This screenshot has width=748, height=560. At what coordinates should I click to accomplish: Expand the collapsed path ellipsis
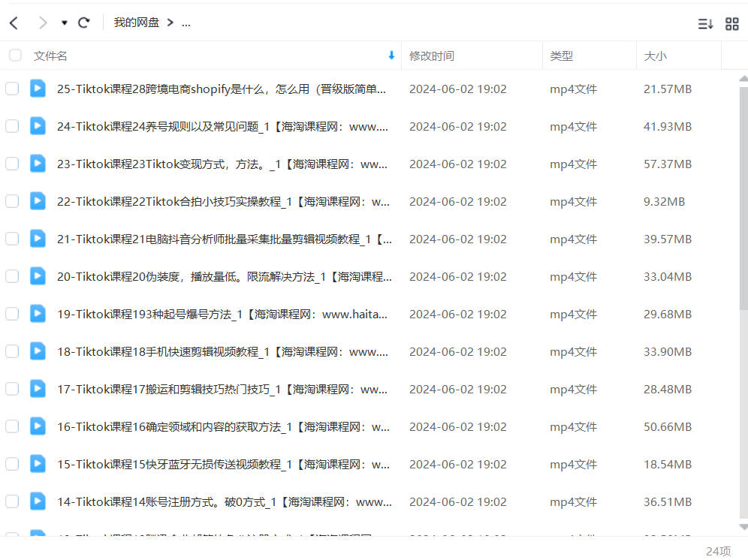186,23
